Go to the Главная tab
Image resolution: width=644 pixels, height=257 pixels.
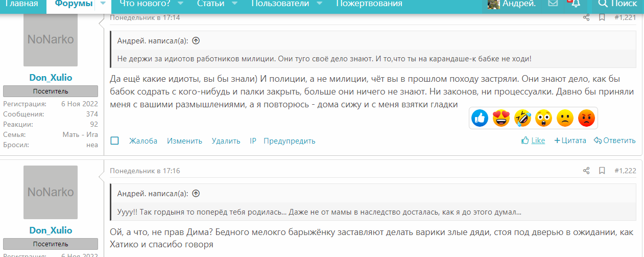pos(21,4)
